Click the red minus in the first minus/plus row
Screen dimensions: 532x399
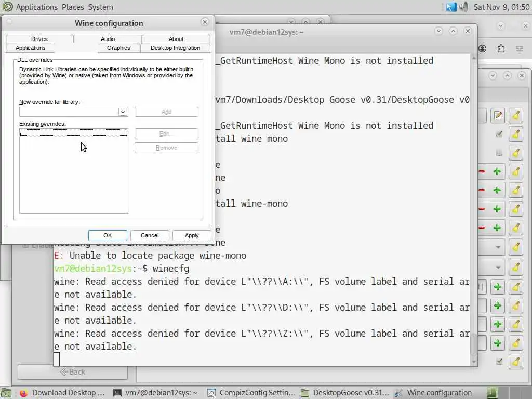[482, 171]
